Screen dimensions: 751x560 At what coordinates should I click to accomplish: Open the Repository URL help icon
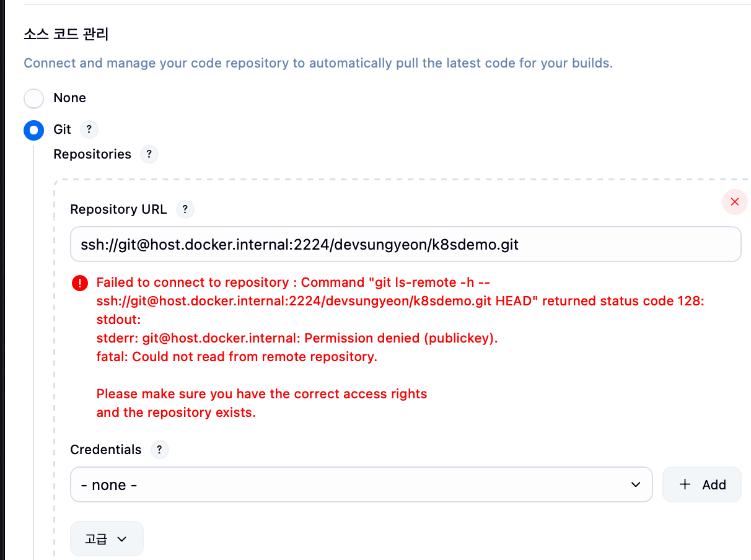coord(185,209)
